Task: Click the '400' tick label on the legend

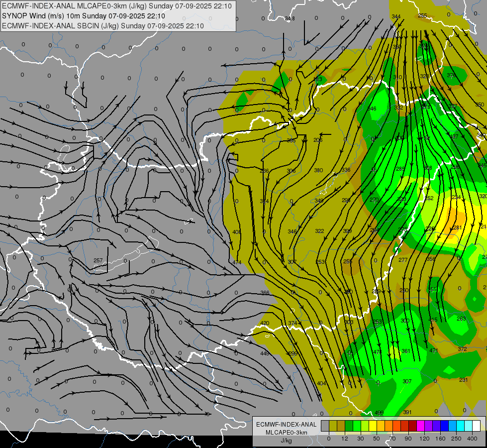Action: 472,439
